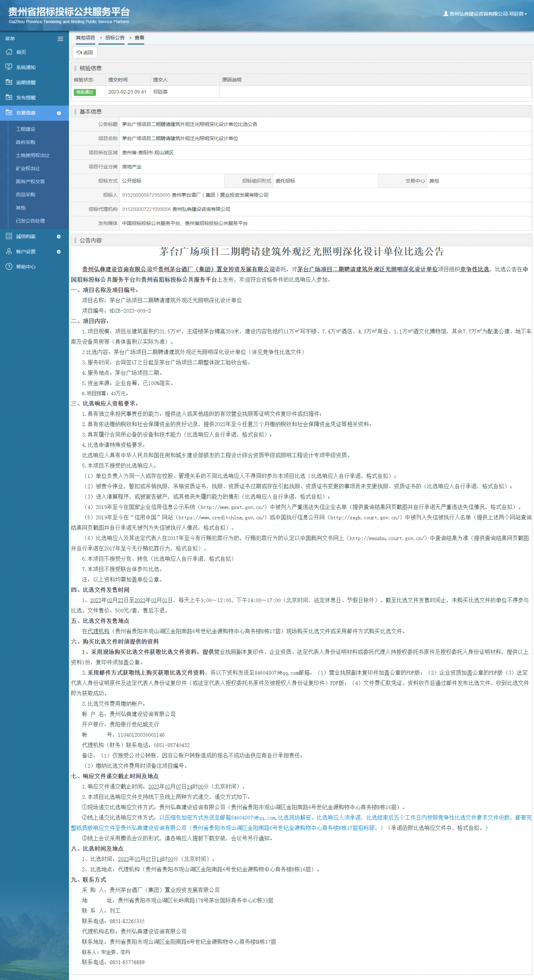Viewport: 534px width, 980px height.
Task: Collapse the 交易信息 menu arrow
Action: point(59,113)
